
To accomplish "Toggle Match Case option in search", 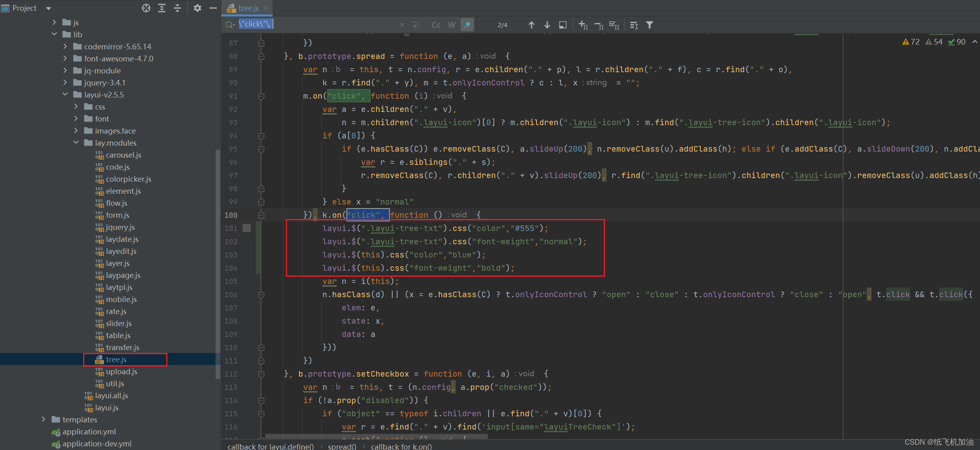I will click(436, 25).
